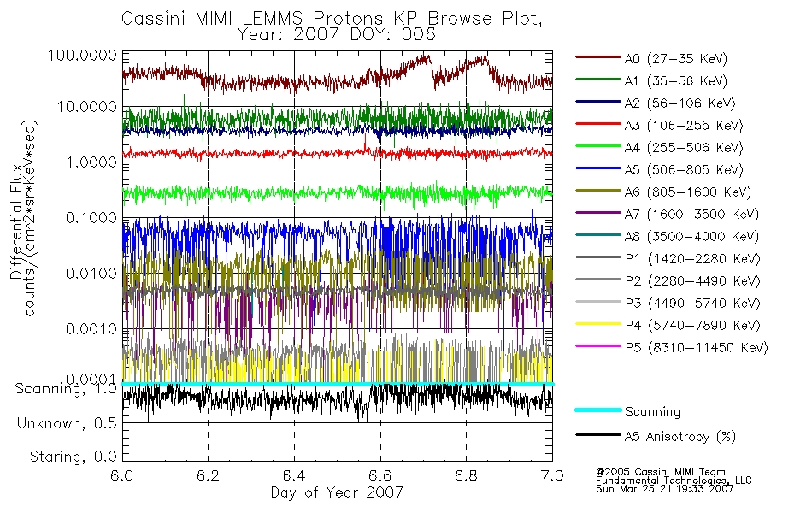Screen dimensions: 812x513
Task: Select the magenta P5 (8310-11450 KeV) legend line
Action: [598, 345]
